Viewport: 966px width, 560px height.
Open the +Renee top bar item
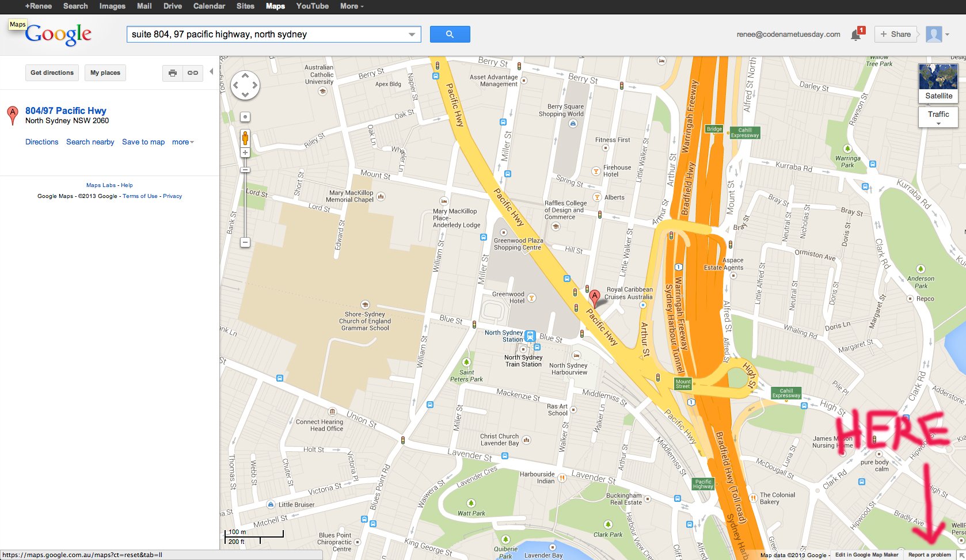coord(38,6)
